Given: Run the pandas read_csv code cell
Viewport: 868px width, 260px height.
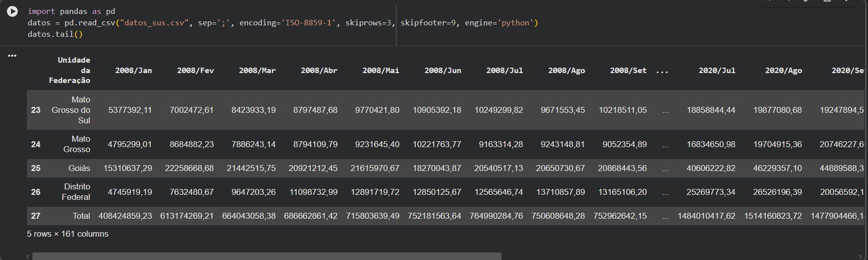Looking at the screenshot, I should 12,11.
